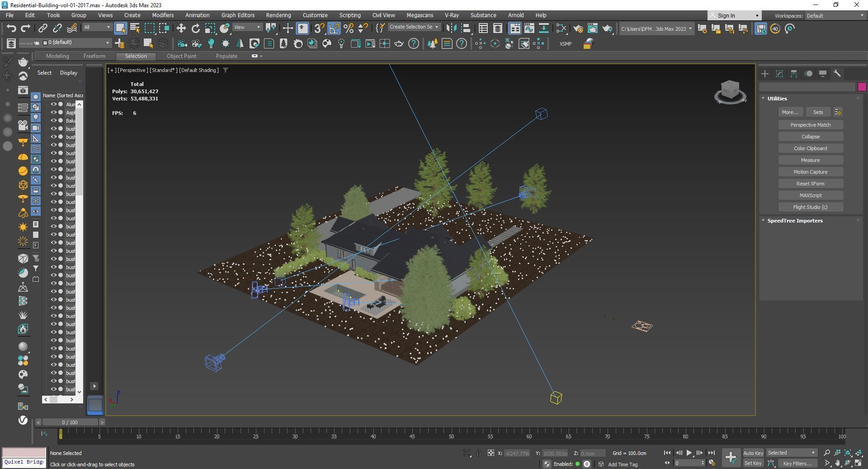The width and height of the screenshot is (868, 469).
Task: Redo the last undone action
Action: [26, 28]
